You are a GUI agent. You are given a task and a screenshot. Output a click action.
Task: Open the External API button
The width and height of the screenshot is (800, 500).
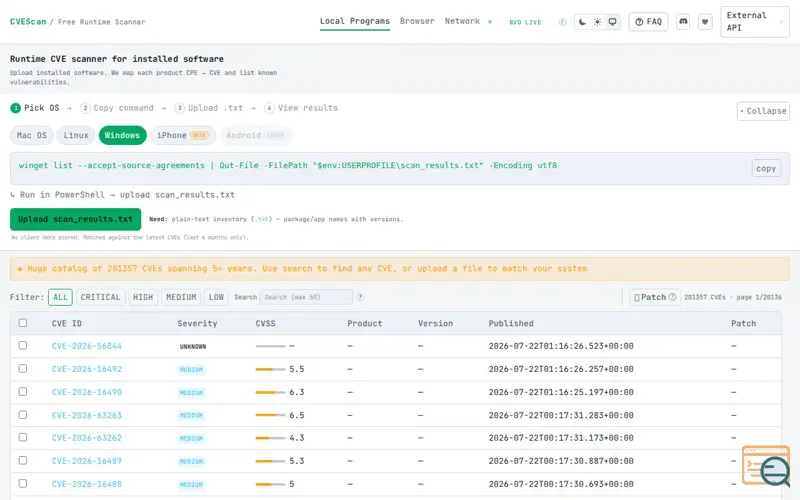755,21
